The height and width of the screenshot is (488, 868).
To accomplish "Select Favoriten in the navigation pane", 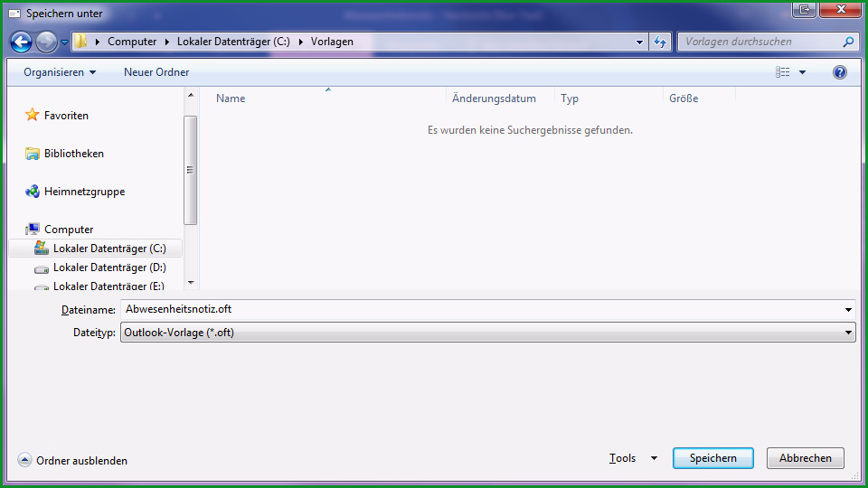I will tap(66, 115).
